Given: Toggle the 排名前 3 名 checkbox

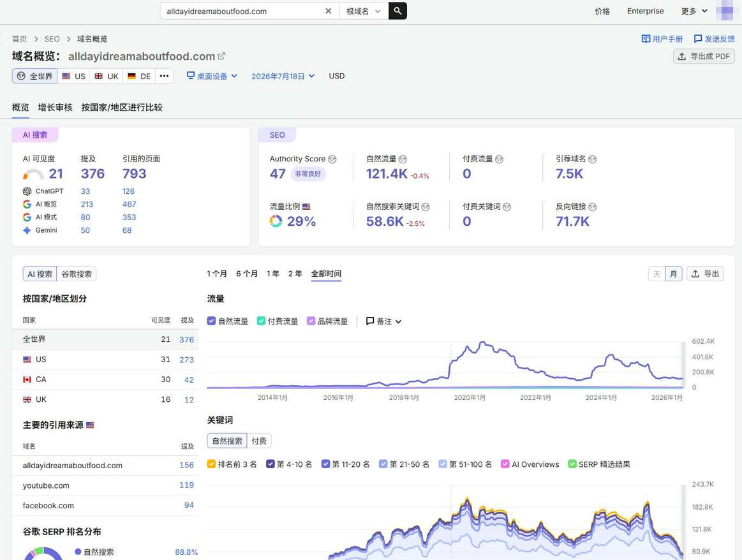Looking at the screenshot, I should 212,464.
